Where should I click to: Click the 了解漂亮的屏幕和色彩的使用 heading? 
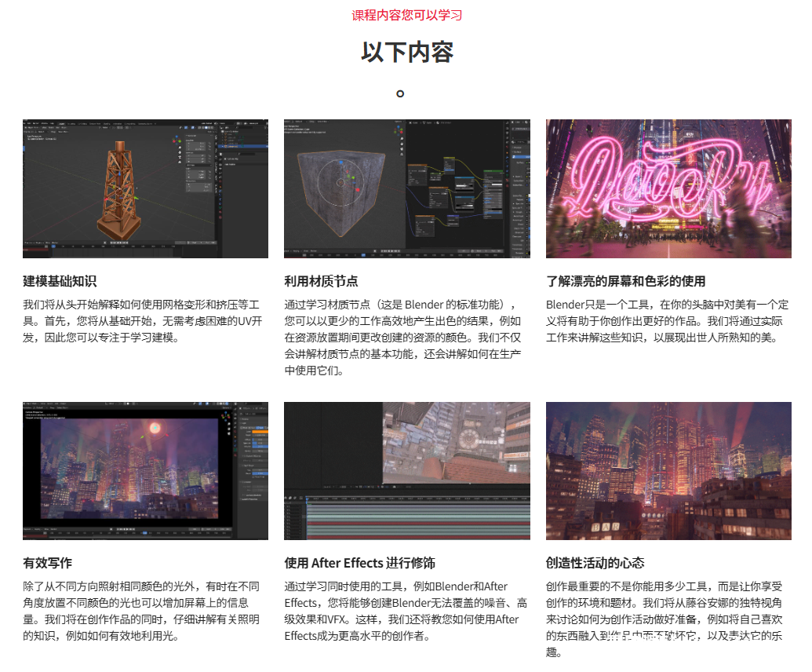[x=625, y=281]
